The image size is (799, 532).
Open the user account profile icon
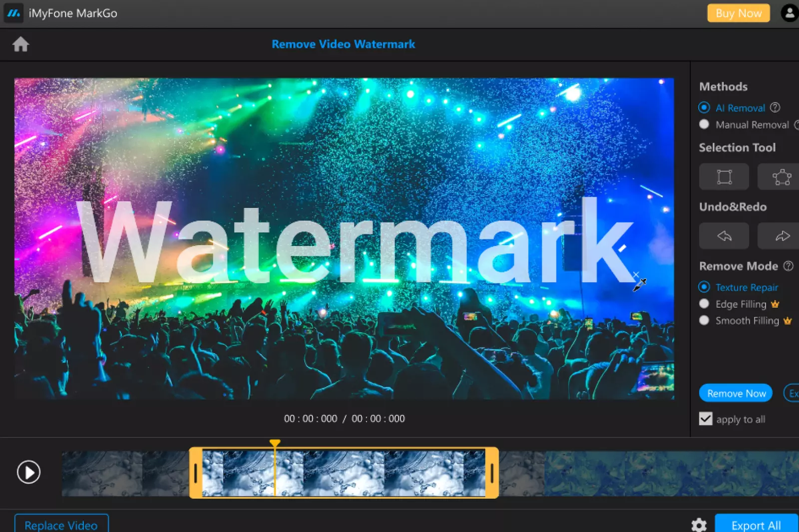(790, 13)
